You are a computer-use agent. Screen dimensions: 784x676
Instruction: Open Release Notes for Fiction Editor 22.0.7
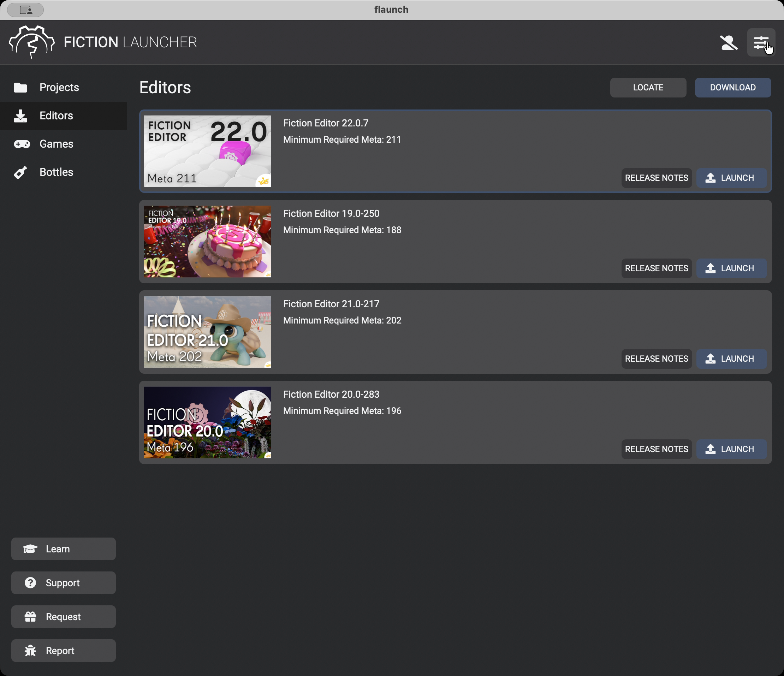point(657,178)
